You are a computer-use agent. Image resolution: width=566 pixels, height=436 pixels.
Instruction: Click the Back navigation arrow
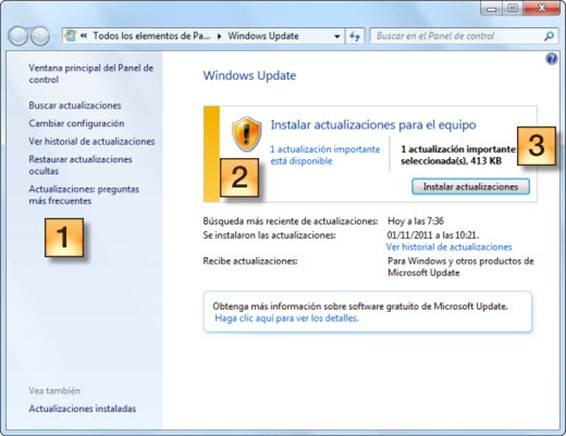[x=18, y=36]
